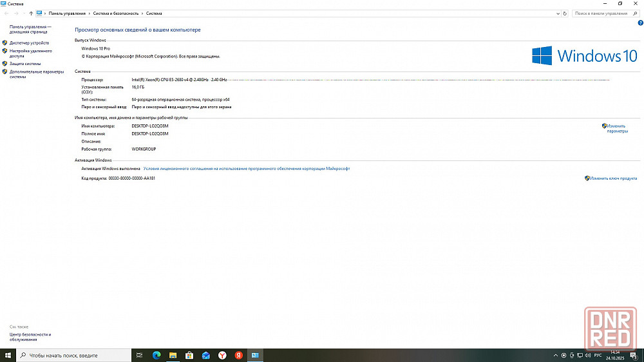Click the Up arrow navigation button
The image size is (644, 362).
pos(31,13)
